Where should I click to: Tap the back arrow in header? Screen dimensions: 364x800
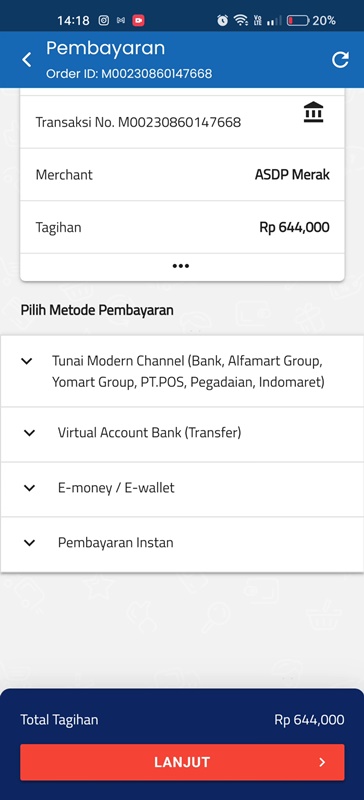[27, 60]
